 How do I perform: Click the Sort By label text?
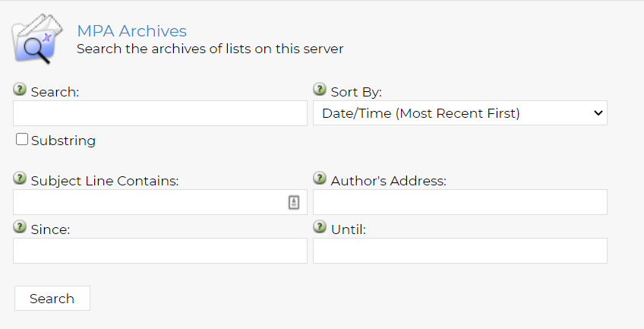(356, 92)
